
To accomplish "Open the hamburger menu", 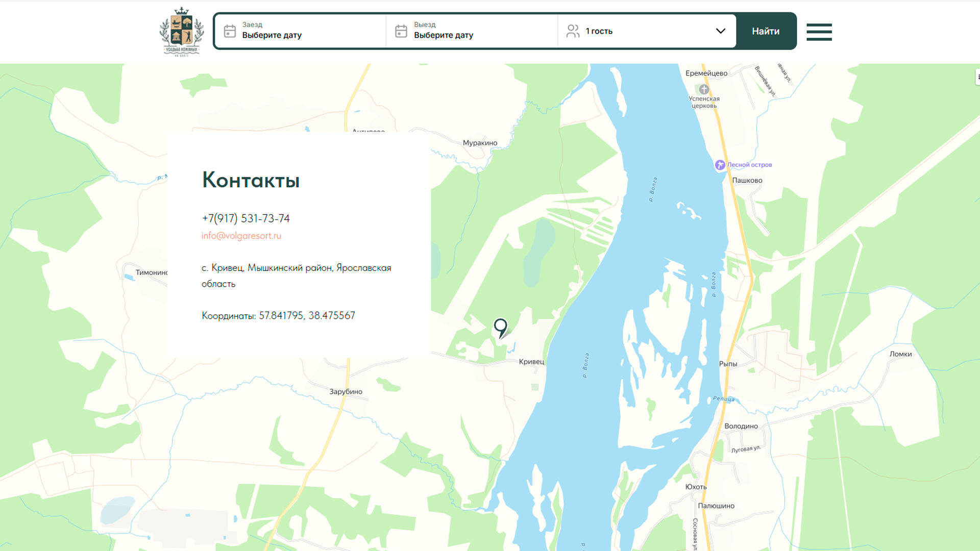I will 819,32.
